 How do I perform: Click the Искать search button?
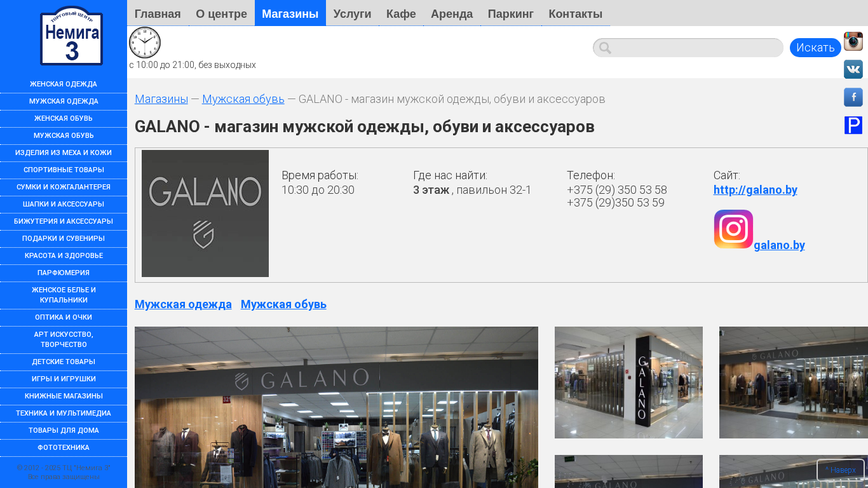click(815, 48)
